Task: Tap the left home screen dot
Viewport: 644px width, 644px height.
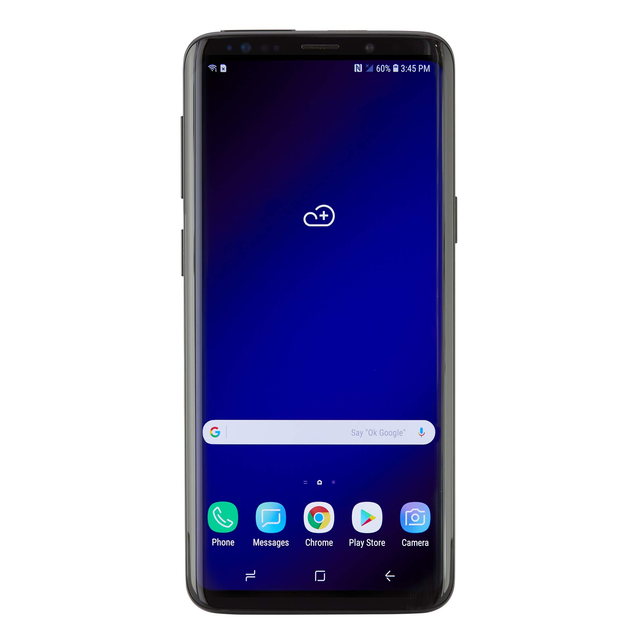Action: [x=304, y=482]
